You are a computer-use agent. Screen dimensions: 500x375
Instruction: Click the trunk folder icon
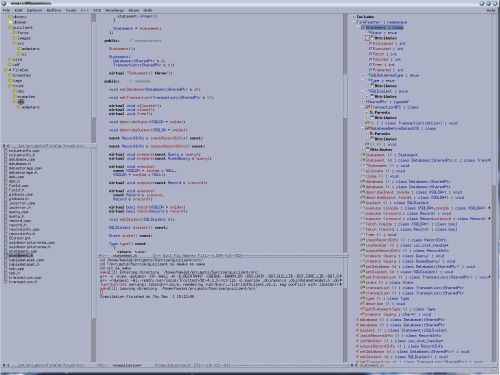(x=10, y=86)
